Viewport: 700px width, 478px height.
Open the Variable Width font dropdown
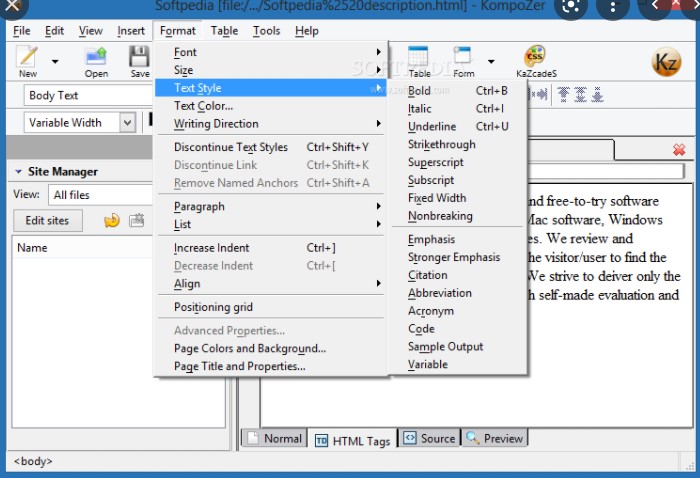pyautogui.click(x=127, y=122)
